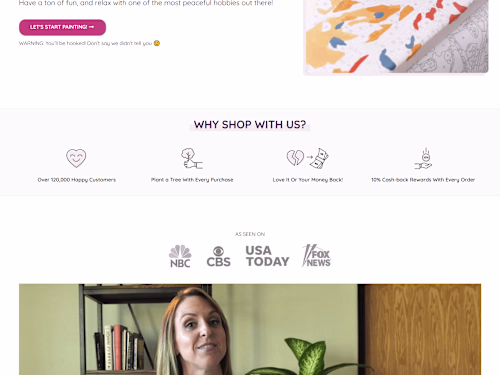Click the Fox News logo

[x=316, y=256]
